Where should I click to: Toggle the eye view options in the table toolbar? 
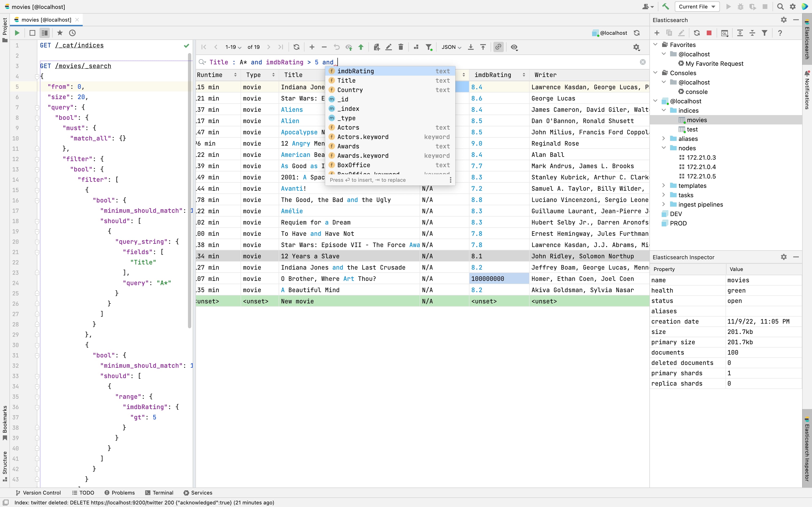point(514,47)
